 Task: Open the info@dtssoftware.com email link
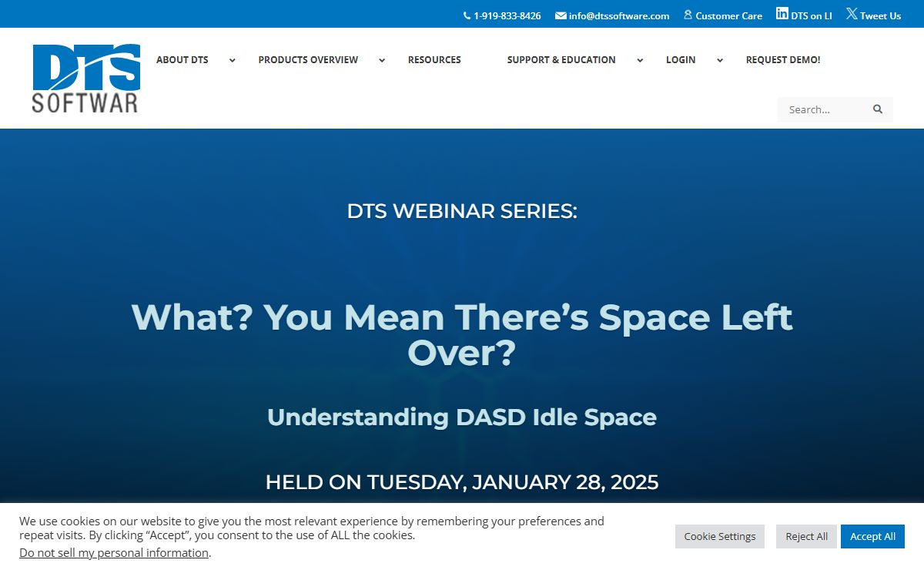click(x=619, y=15)
